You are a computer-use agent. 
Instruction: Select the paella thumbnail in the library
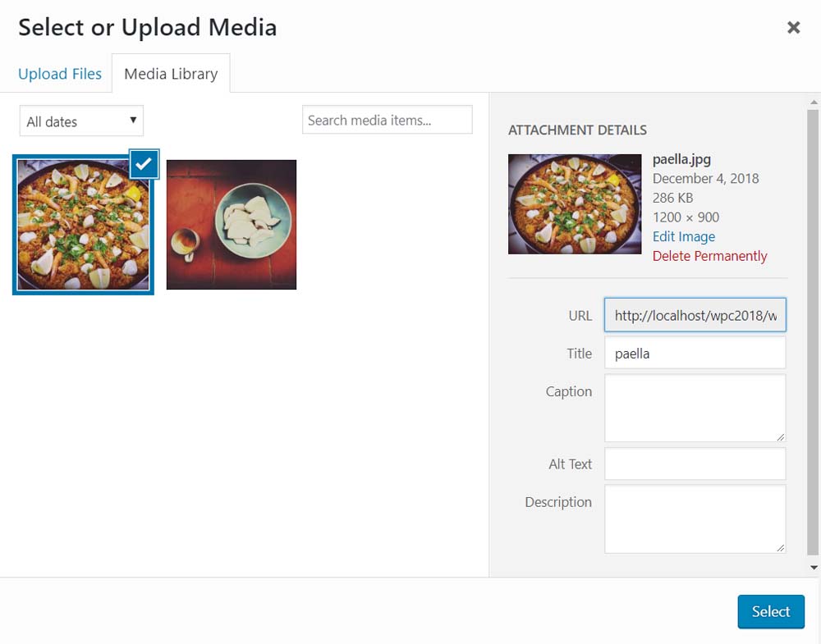click(83, 225)
